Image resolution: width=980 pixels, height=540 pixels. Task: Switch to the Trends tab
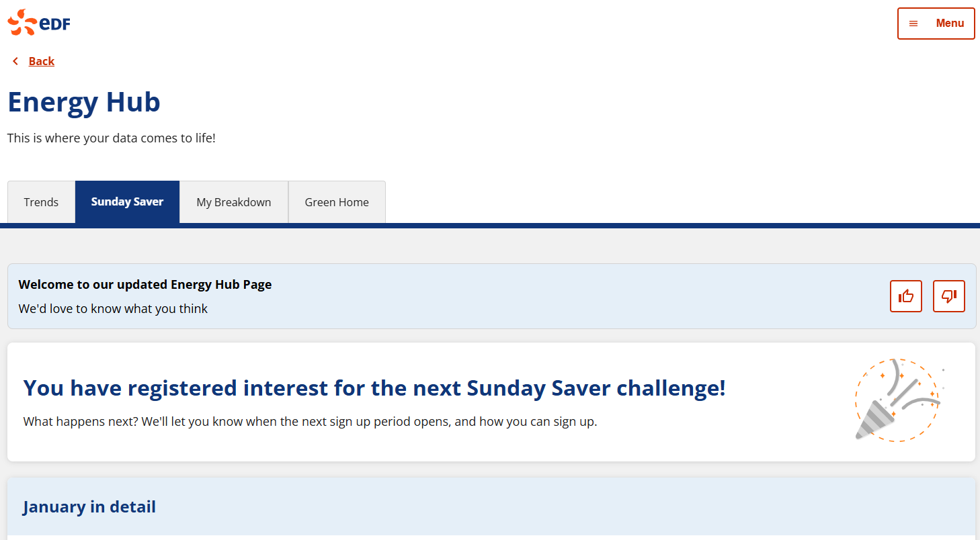click(41, 202)
